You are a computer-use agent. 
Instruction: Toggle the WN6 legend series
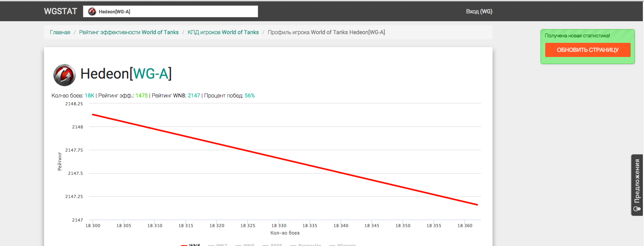245,244
